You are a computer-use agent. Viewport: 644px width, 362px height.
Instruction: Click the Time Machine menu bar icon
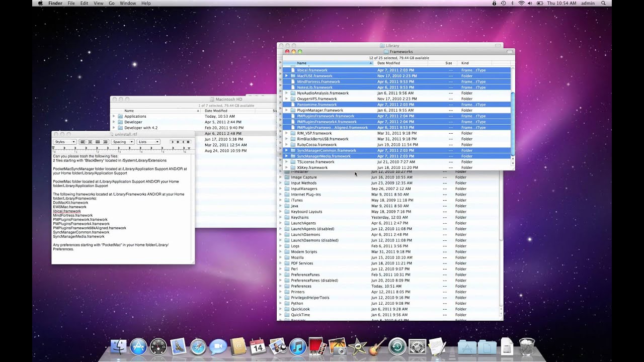point(504,3)
